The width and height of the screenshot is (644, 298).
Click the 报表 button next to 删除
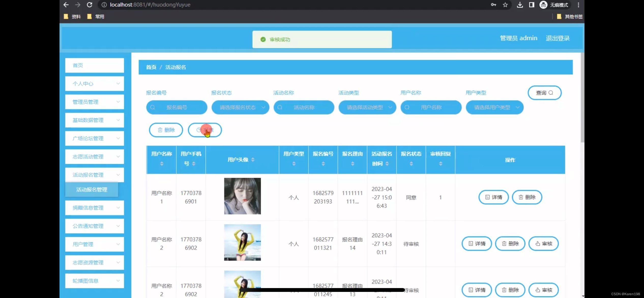point(205,130)
